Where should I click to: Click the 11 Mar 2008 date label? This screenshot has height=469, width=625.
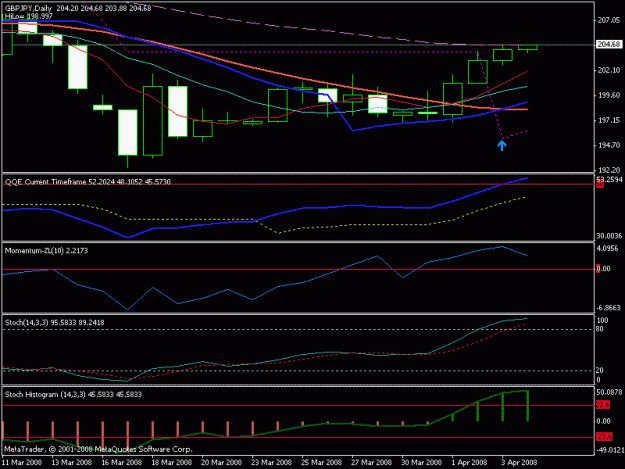[22, 462]
